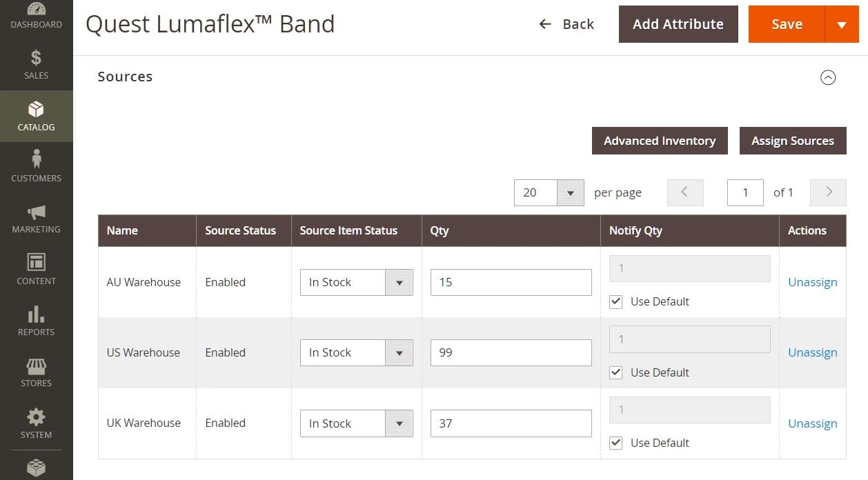The height and width of the screenshot is (480, 868).
Task: Collapse the Sources section
Action: (828, 77)
